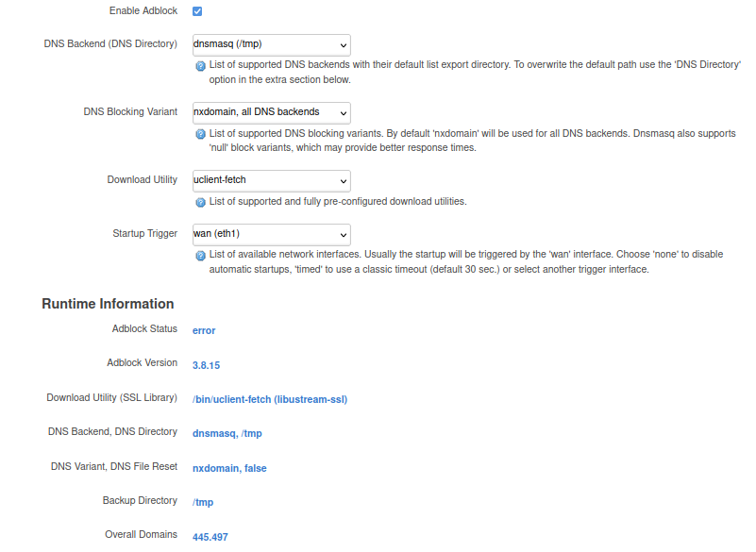This screenshot has height=552, width=756.
Task: Open the DNS Backend dropdown showing dnsmasq (/tmp)
Action: click(x=272, y=45)
